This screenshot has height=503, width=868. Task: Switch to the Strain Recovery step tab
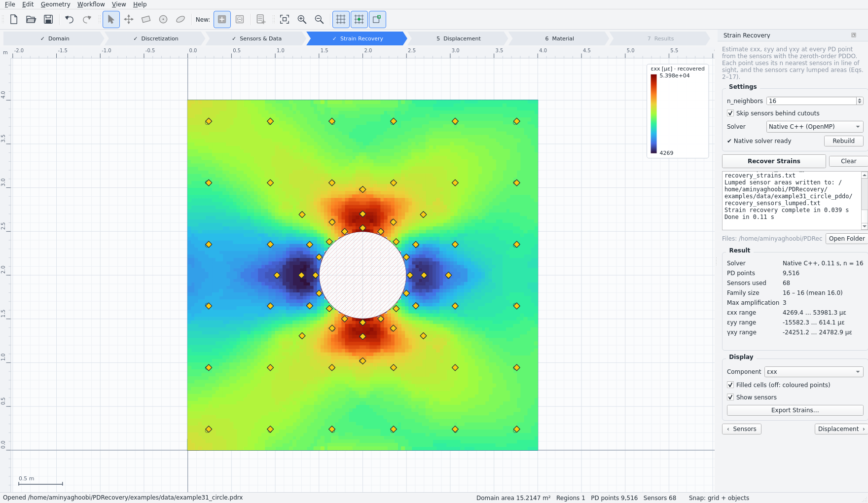tap(357, 38)
